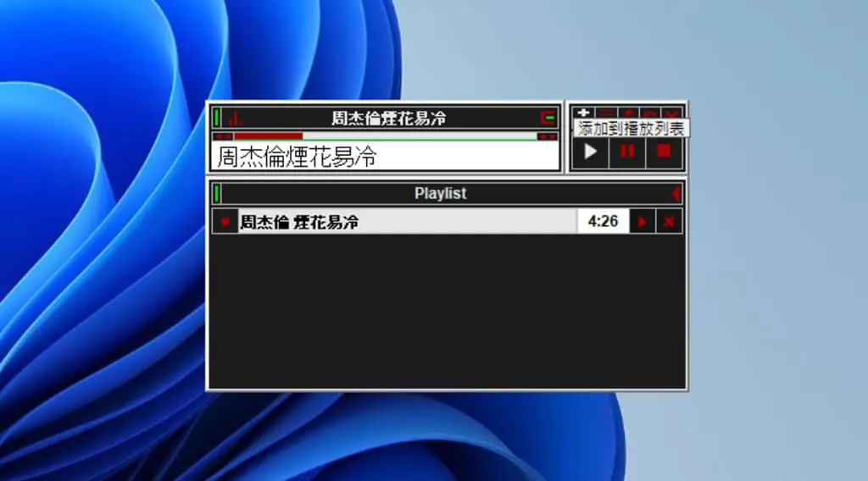Click the rewind button left of the progress bar

point(223,136)
